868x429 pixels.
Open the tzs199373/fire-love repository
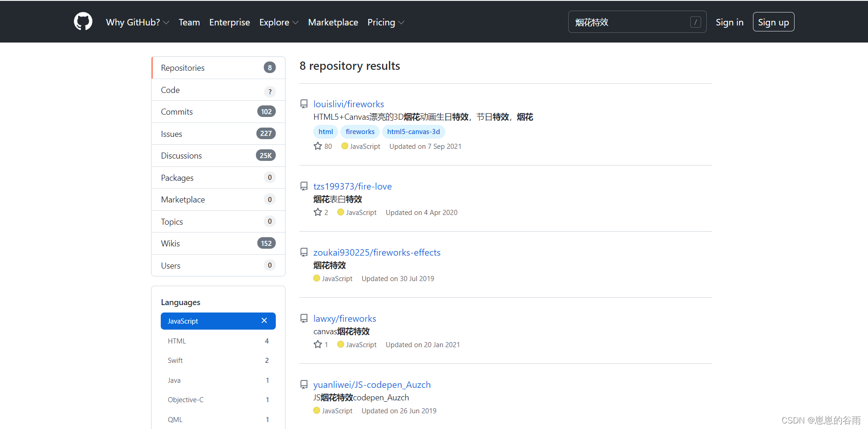pyautogui.click(x=352, y=186)
